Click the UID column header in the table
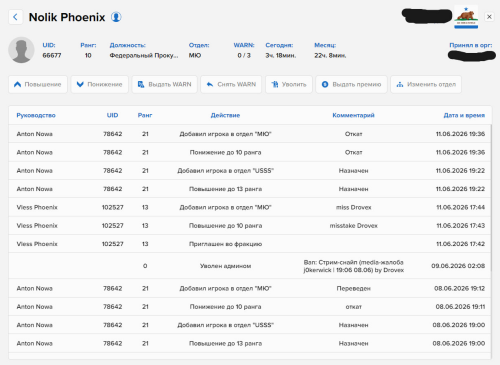 [x=112, y=115]
